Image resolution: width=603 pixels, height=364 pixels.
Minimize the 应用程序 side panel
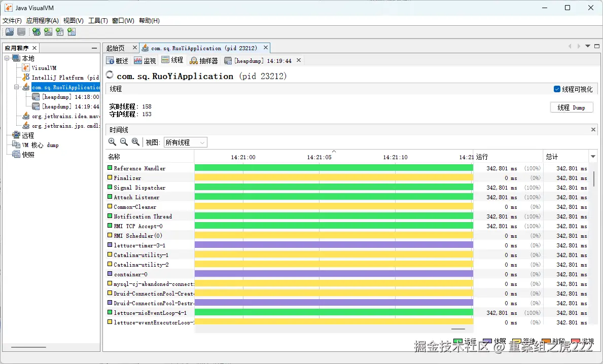[x=94, y=48]
